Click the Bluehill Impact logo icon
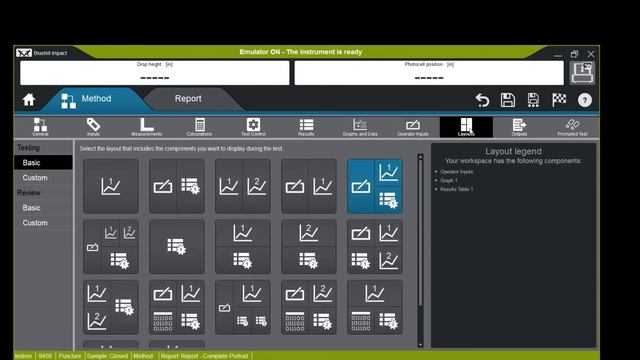The image size is (640, 360). pos(24,53)
